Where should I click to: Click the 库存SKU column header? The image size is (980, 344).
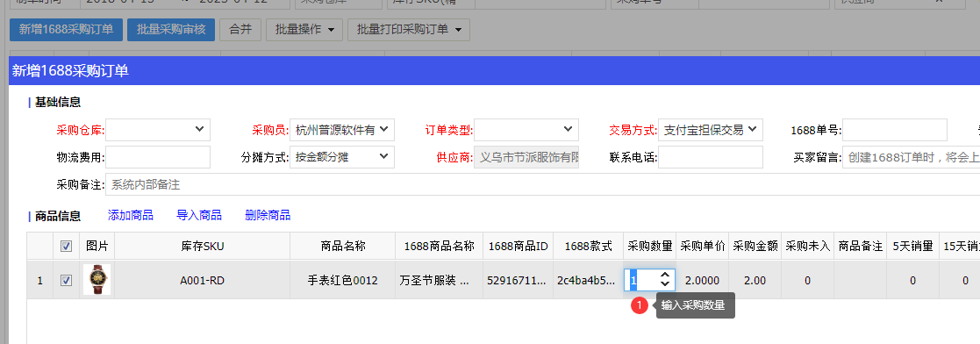pyautogui.click(x=202, y=247)
